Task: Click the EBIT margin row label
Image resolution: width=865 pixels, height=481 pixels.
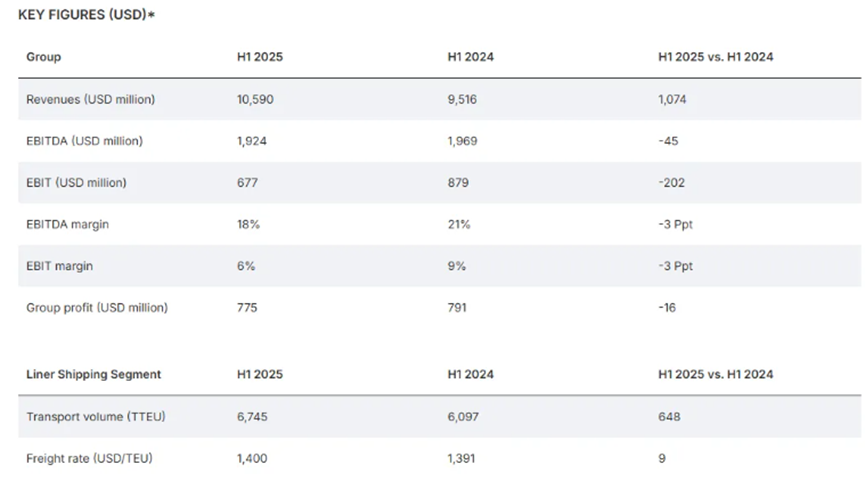Action: coord(60,266)
